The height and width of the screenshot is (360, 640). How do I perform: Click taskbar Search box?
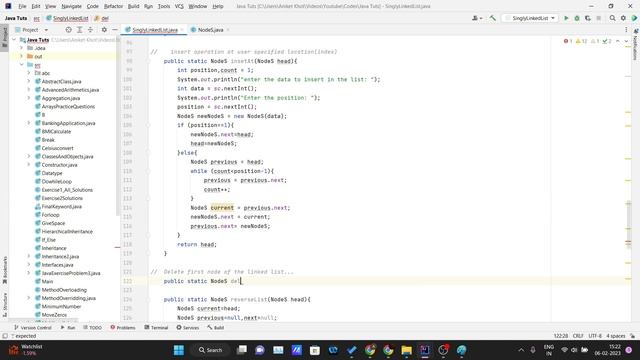tap(210, 350)
